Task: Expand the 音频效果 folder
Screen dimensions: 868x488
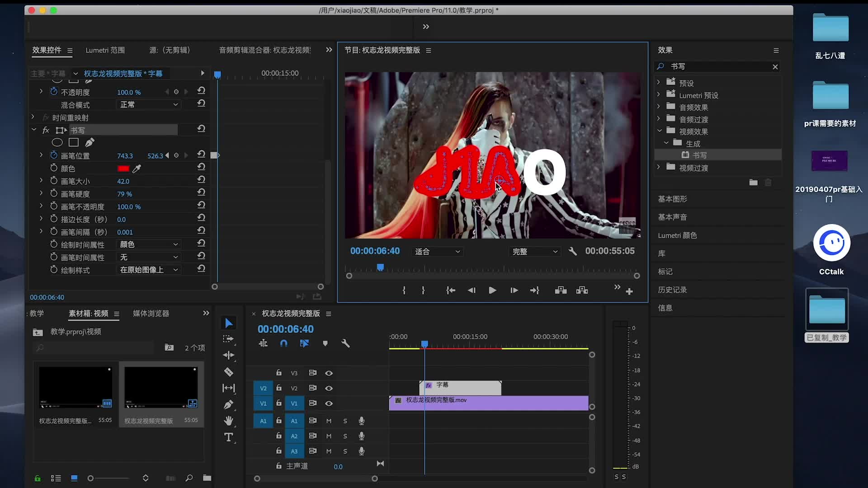Action: click(x=659, y=107)
